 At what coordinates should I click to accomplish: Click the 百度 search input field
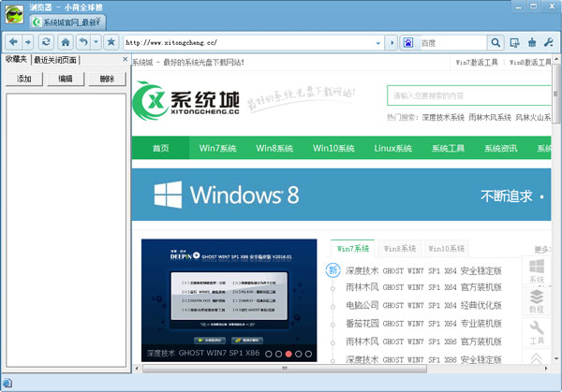pyautogui.click(x=451, y=43)
